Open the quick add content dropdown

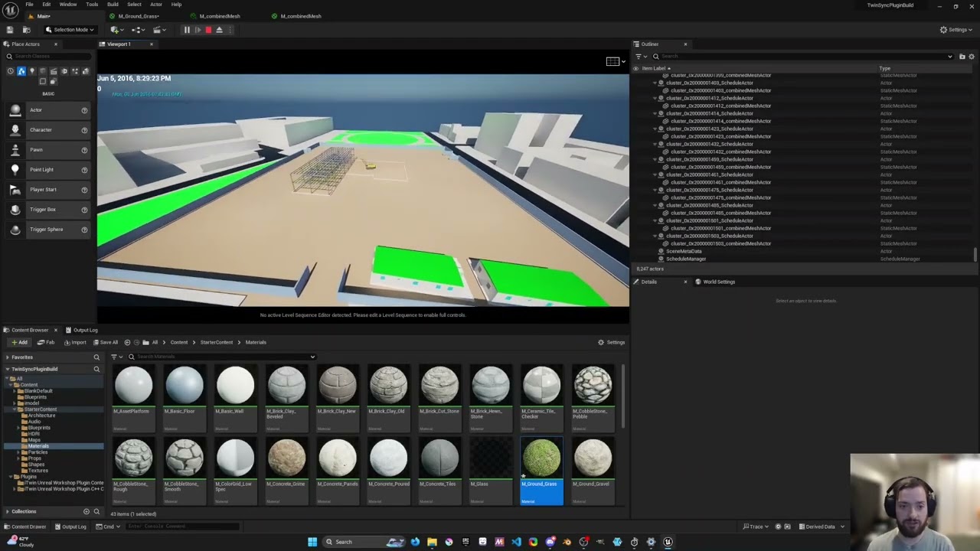pos(116,30)
